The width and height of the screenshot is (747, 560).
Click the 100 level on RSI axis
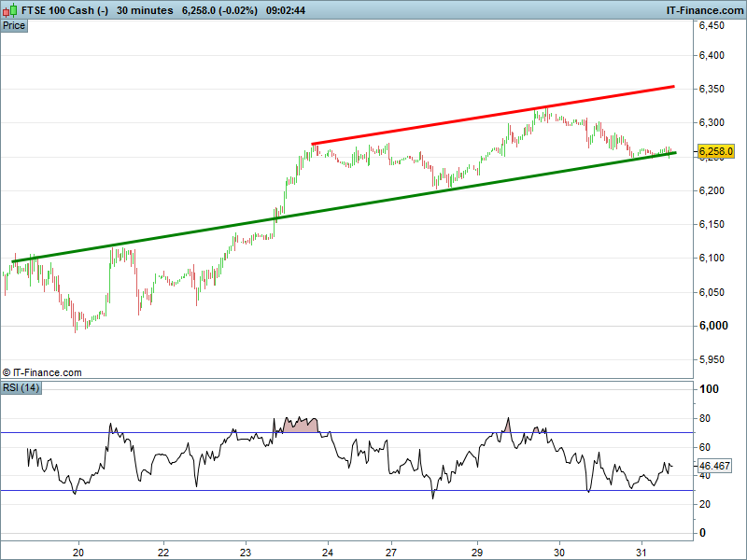708,389
